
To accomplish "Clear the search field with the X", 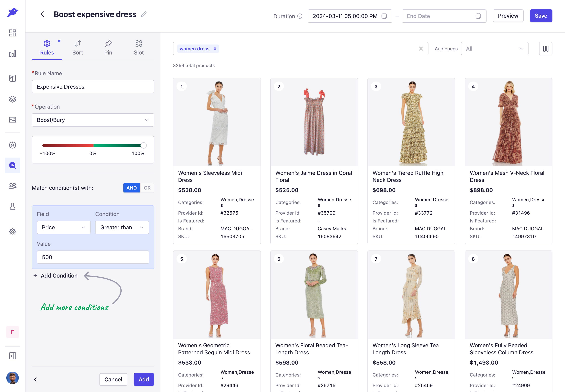I will point(421,49).
